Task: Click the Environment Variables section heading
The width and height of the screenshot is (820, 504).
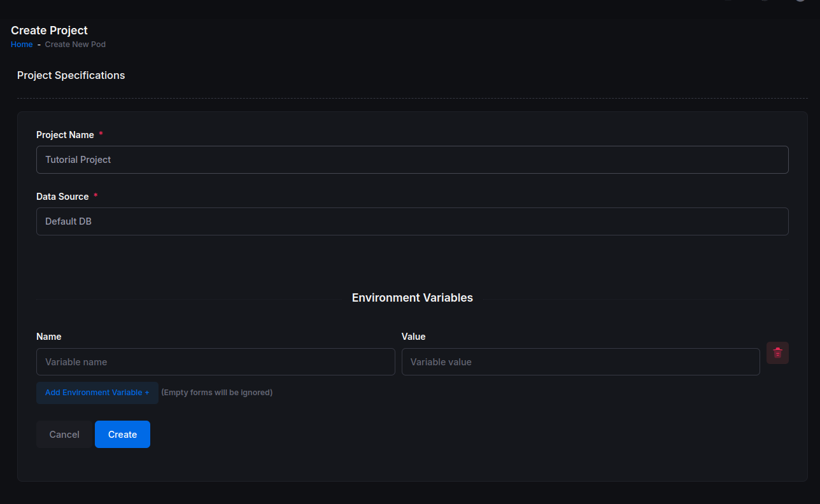Action: coord(412,298)
